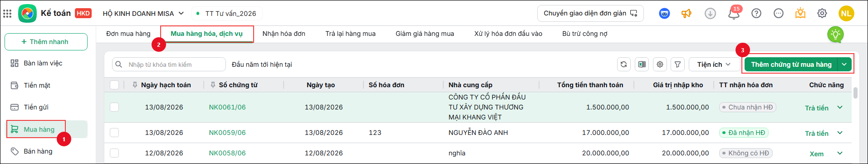Screen dimensions: 868x164
Task: Click the orange lightbulb alert icon
Action: [800, 13]
